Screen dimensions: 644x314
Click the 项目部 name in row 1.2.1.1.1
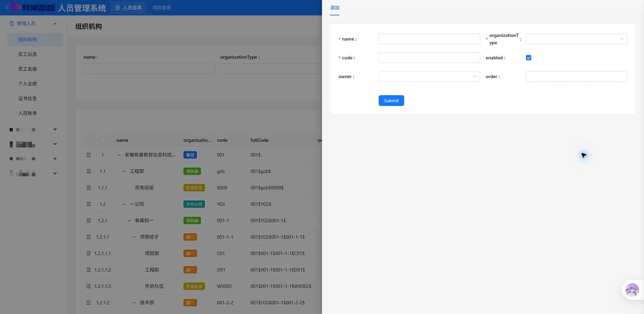[x=152, y=253]
